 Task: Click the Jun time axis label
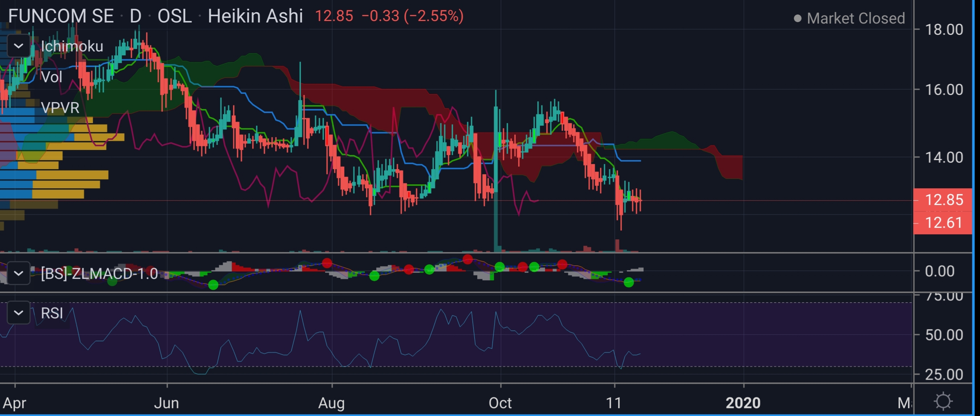pos(167,403)
